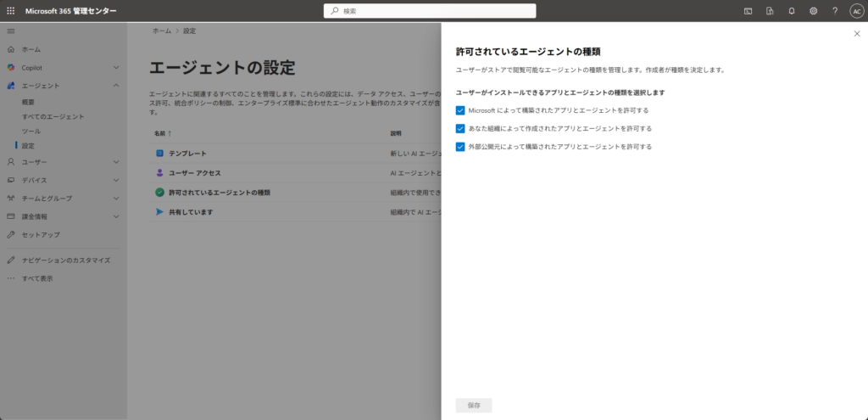
Task: Click the 保存 button
Action: [474, 406]
